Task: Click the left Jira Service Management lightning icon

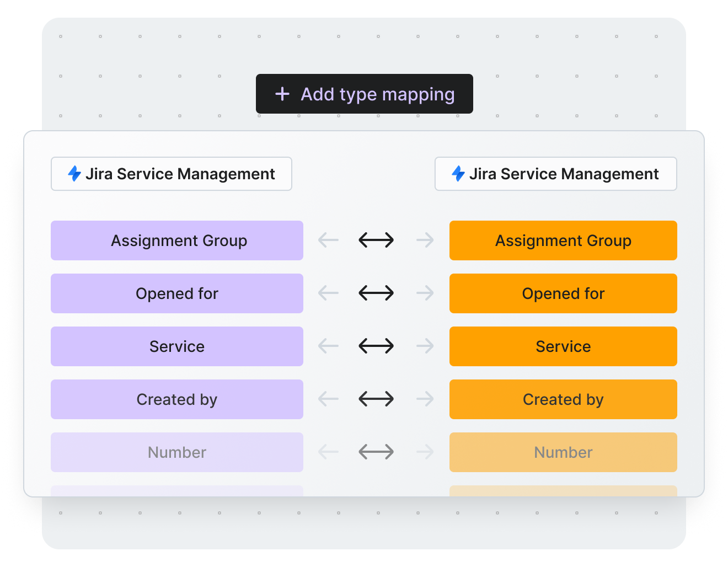Action: 74,174
